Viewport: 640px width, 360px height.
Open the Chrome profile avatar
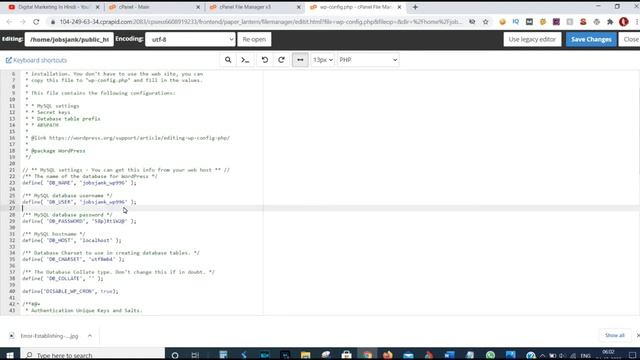623,22
